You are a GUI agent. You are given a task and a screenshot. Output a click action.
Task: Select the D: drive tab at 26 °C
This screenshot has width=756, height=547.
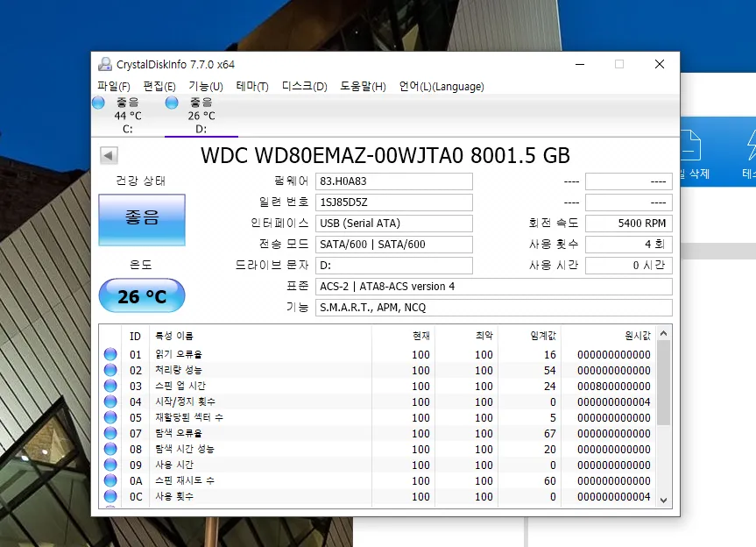point(201,116)
